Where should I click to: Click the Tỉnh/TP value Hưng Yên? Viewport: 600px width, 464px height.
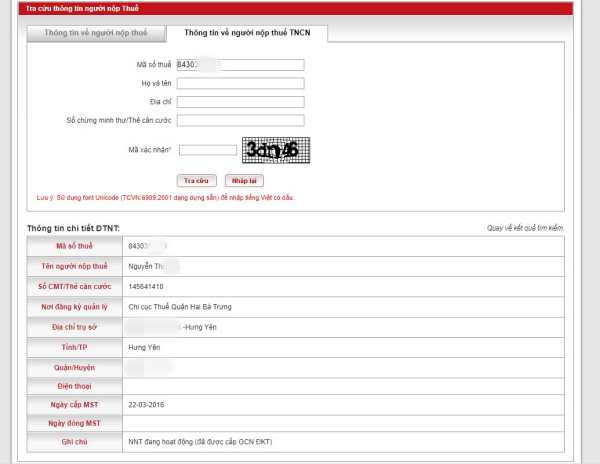coord(145,346)
